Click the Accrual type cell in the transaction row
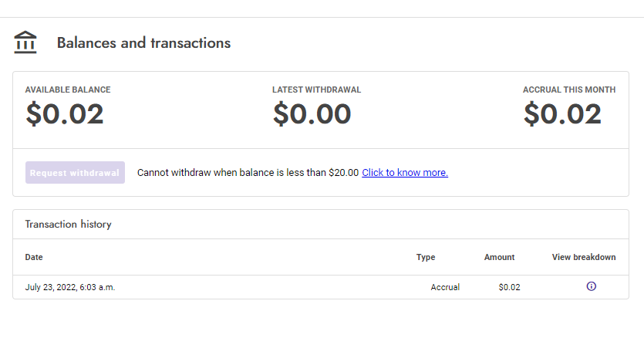 445,287
